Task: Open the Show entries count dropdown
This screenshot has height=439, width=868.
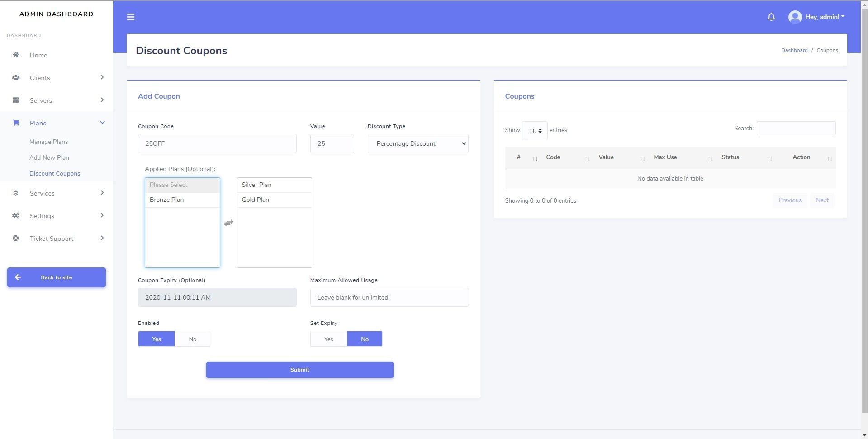Action: [535, 131]
